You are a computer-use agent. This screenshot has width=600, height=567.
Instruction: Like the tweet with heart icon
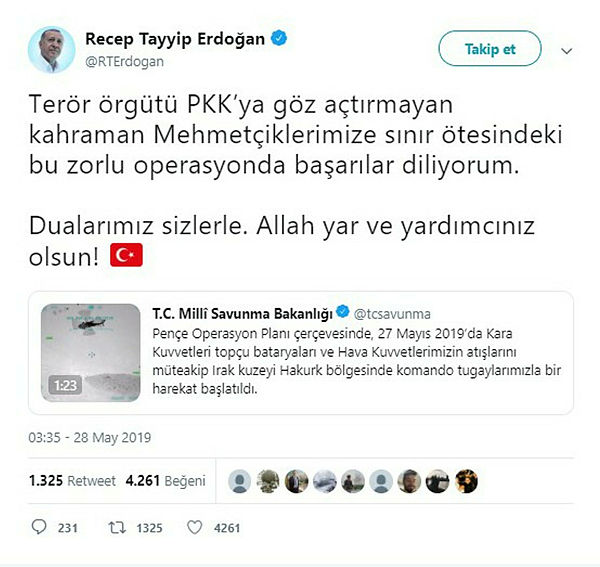pos(194,528)
